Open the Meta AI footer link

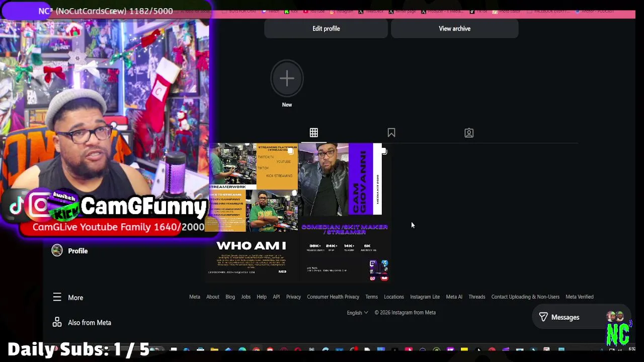point(454,297)
